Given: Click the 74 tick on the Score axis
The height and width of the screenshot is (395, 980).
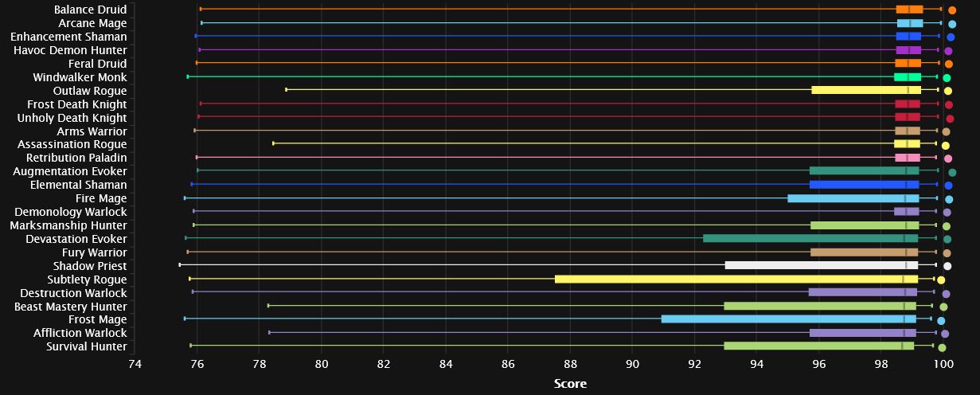Looking at the screenshot, I should [x=135, y=364].
